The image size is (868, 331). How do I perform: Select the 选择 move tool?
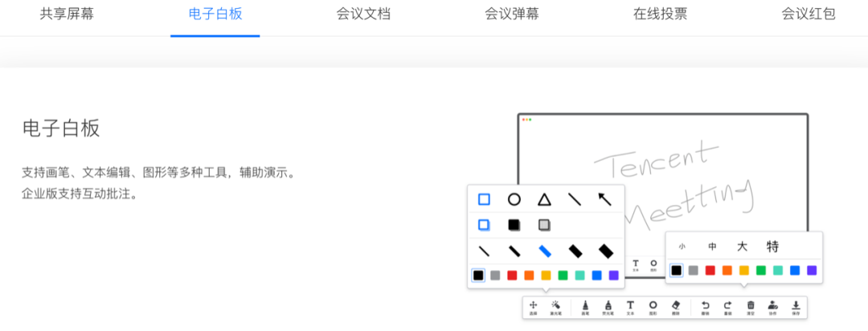point(533,307)
